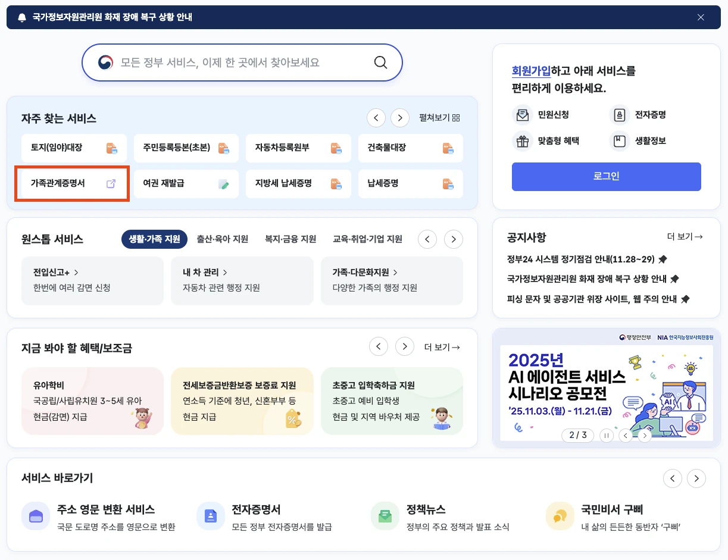Click the search magnifier icon

(x=380, y=62)
